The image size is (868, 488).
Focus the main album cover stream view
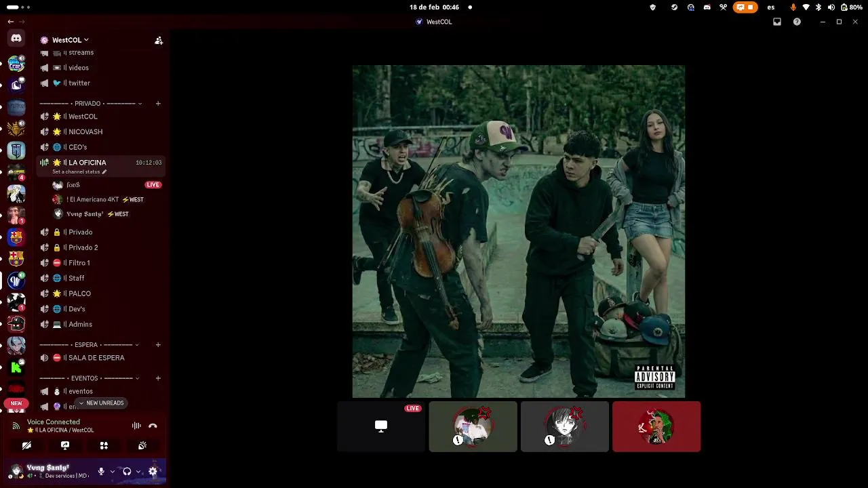519,231
